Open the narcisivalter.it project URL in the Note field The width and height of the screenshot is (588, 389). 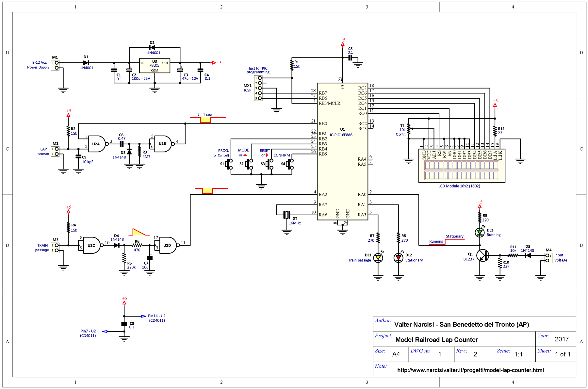pyautogui.click(x=470, y=370)
